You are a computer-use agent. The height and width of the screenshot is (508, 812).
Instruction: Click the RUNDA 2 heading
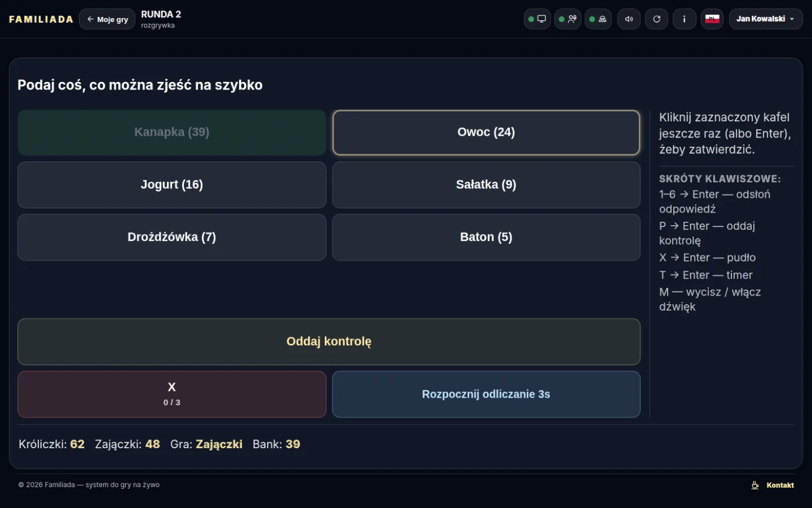[161, 15]
